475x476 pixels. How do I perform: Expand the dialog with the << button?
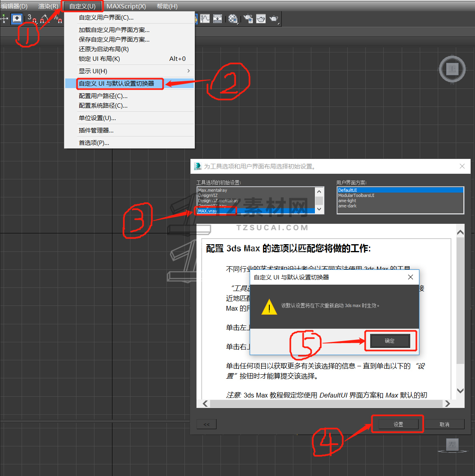pyautogui.click(x=206, y=424)
